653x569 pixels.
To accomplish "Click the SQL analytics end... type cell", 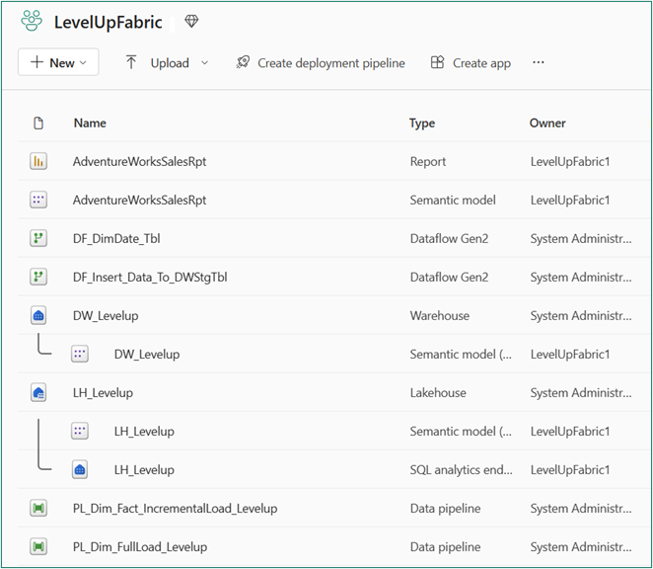I will click(461, 470).
